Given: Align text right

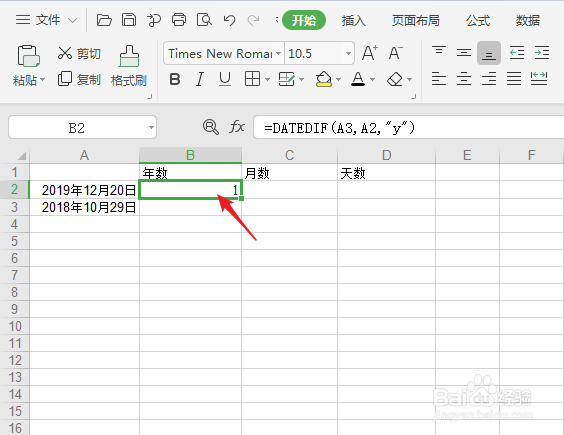Looking at the screenshot, I should pos(489,79).
